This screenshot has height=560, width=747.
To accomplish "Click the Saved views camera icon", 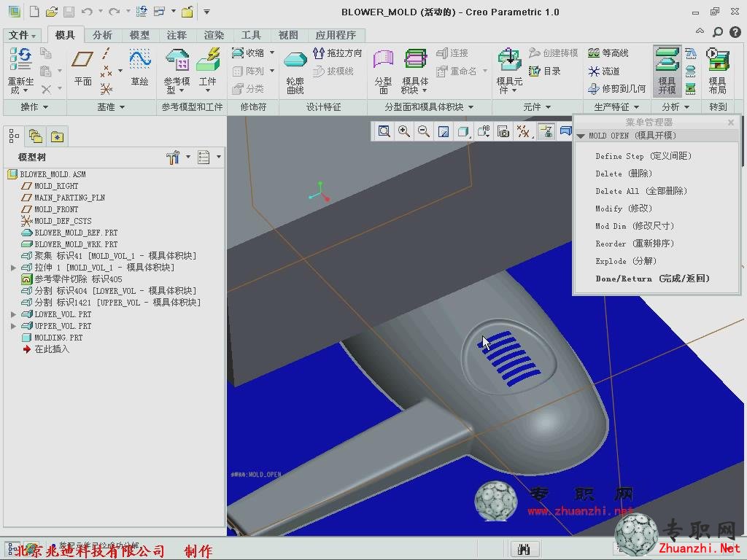I will pyautogui.click(x=503, y=131).
